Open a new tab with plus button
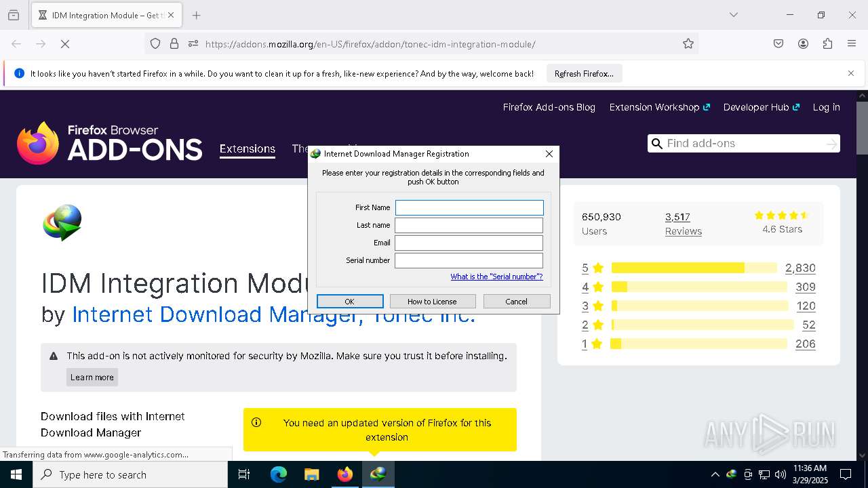This screenshot has height=488, width=868. tap(196, 15)
